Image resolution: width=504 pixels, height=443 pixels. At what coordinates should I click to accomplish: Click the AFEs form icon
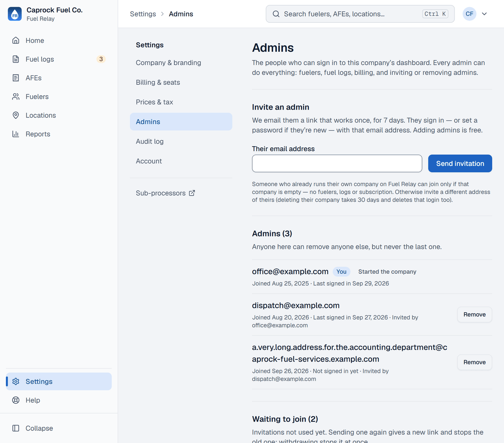click(16, 78)
